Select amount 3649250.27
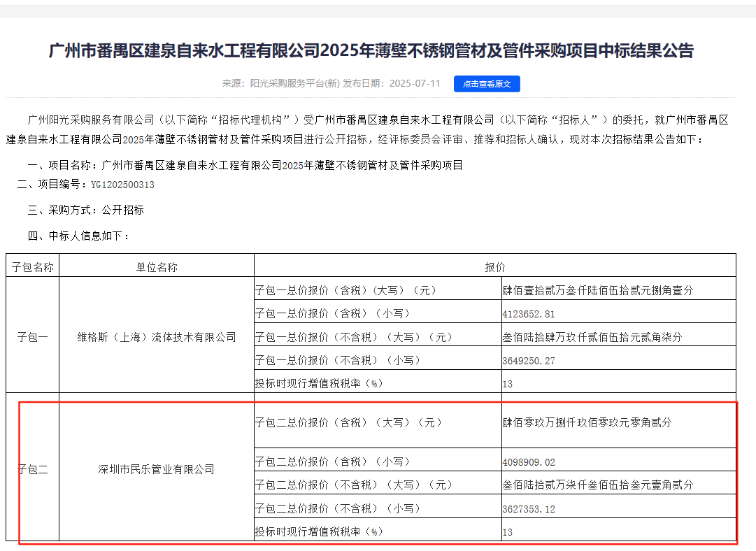This screenshot has width=756, height=551. pos(529,361)
